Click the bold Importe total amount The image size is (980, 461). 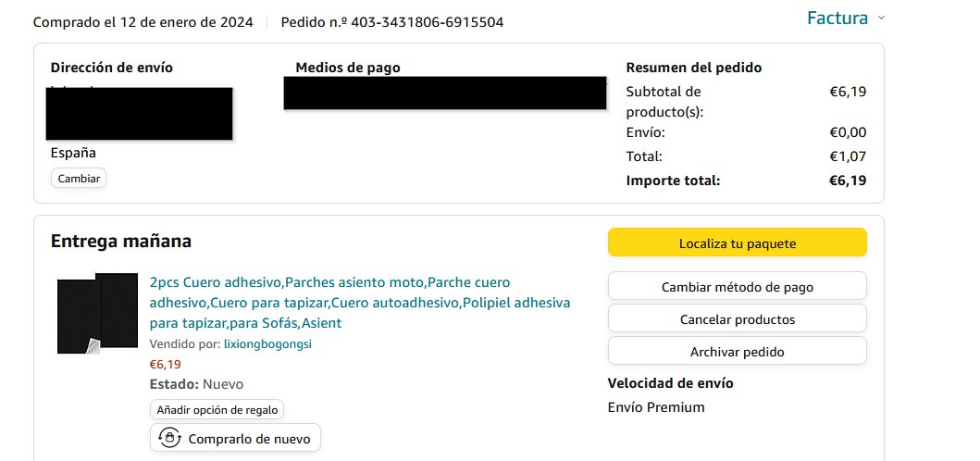847,181
